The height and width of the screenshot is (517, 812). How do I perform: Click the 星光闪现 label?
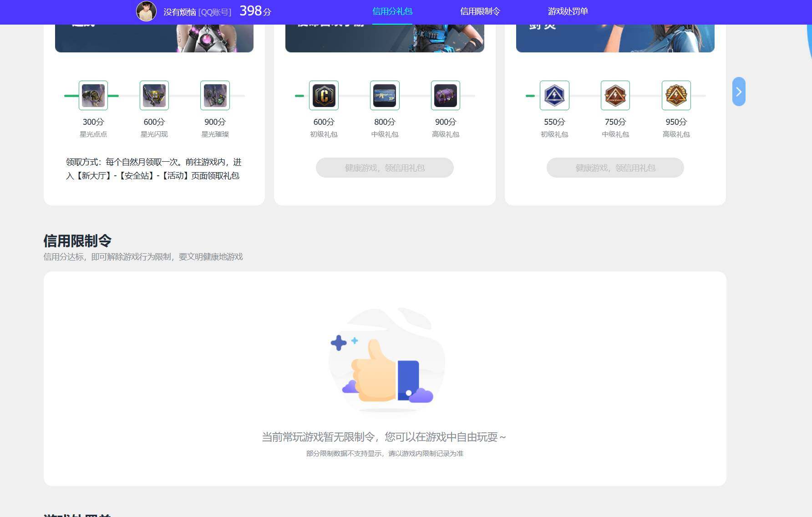point(154,134)
